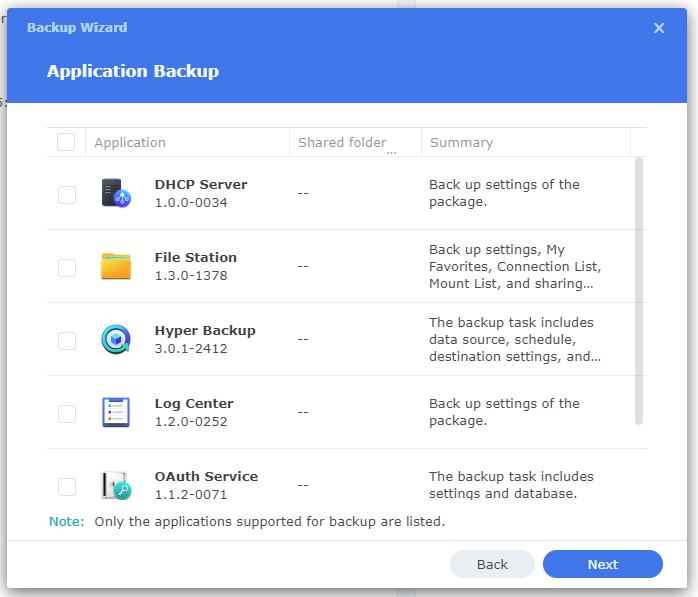
Task: Click the OAuth Service application icon
Action: coord(116,485)
